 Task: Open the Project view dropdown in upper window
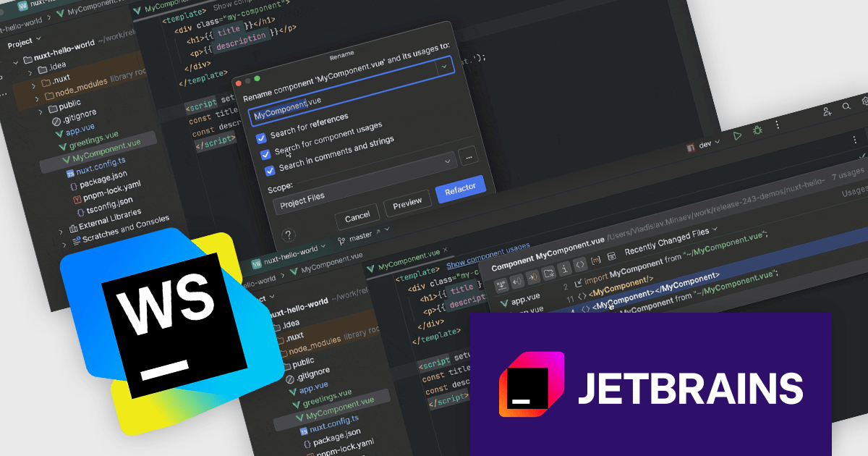coord(25,42)
